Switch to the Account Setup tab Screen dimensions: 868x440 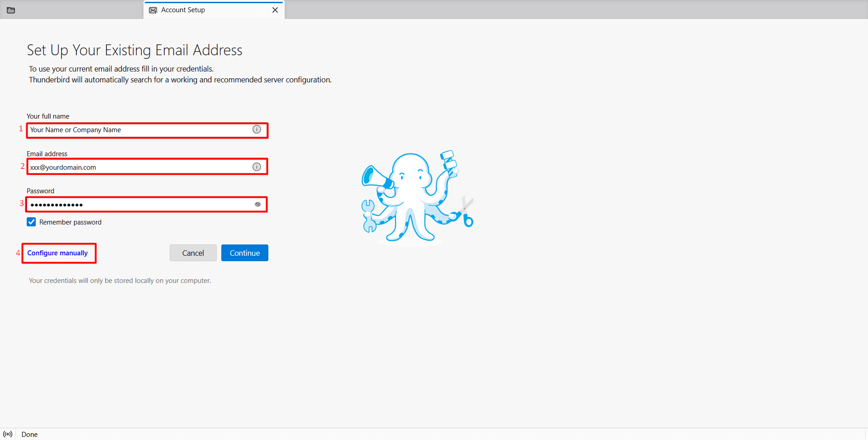click(214, 10)
